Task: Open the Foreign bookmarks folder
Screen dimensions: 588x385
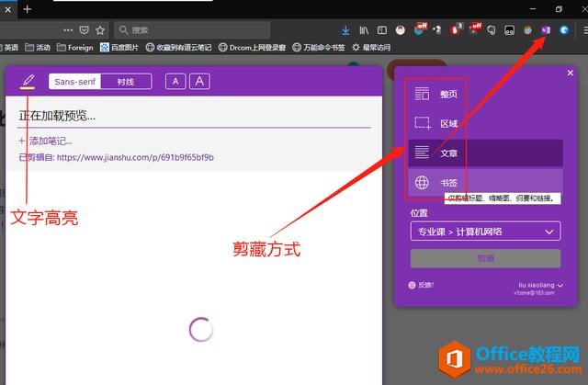Action: click(75, 47)
